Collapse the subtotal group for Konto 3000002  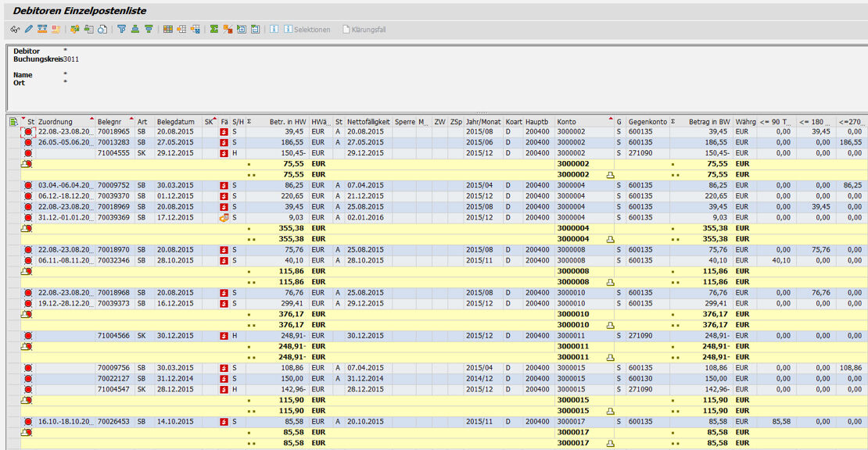pyautogui.click(x=612, y=175)
